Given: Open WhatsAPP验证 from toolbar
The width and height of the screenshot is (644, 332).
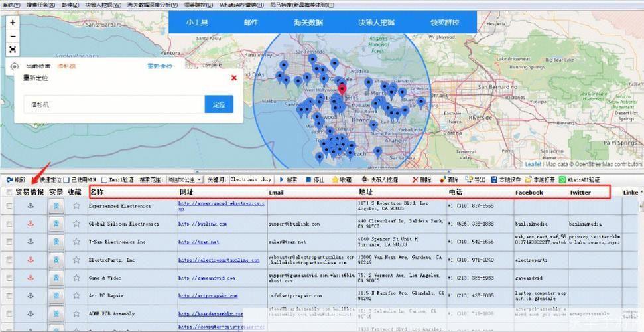Looking at the screenshot, I should tap(580, 180).
